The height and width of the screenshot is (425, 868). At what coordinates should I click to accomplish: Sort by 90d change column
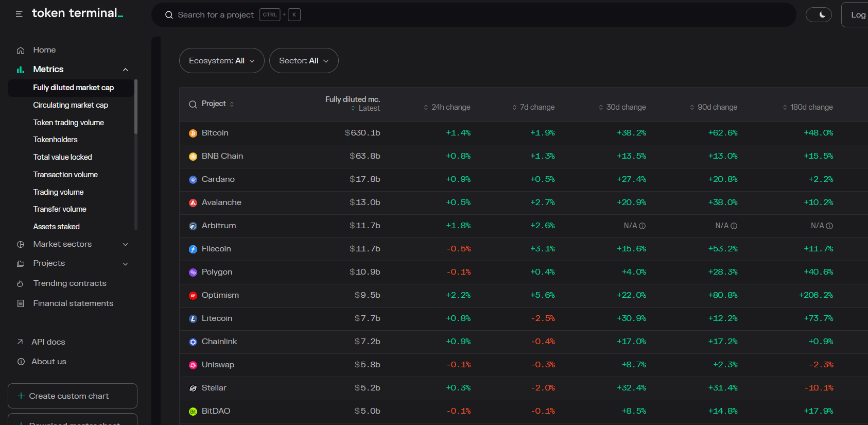pos(714,107)
